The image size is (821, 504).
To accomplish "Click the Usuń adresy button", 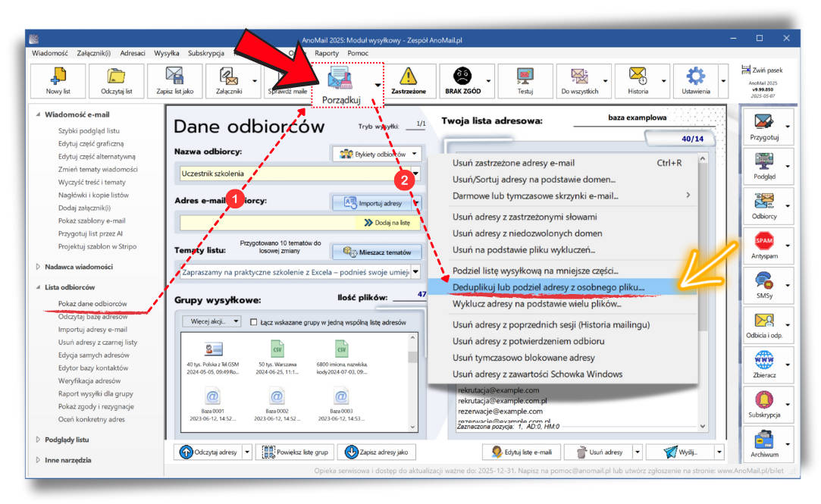I will click(599, 452).
